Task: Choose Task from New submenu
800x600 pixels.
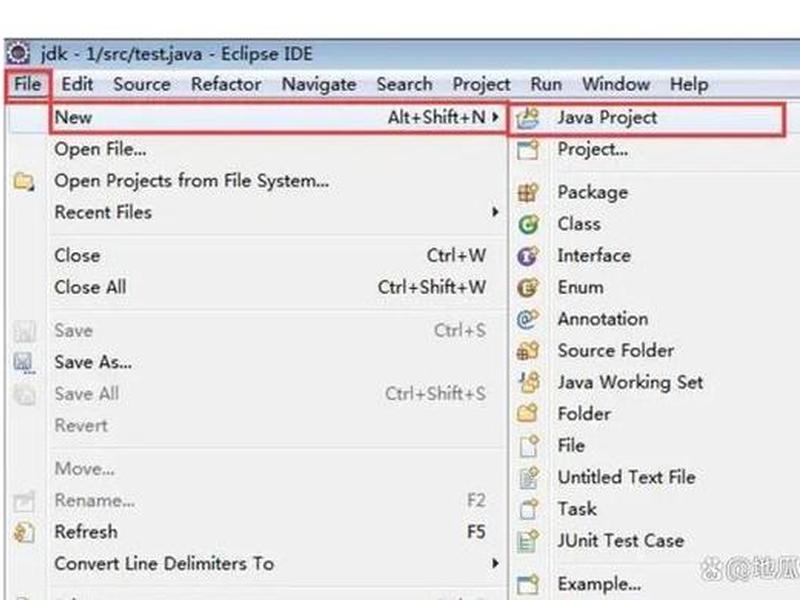Action: tap(655, 509)
